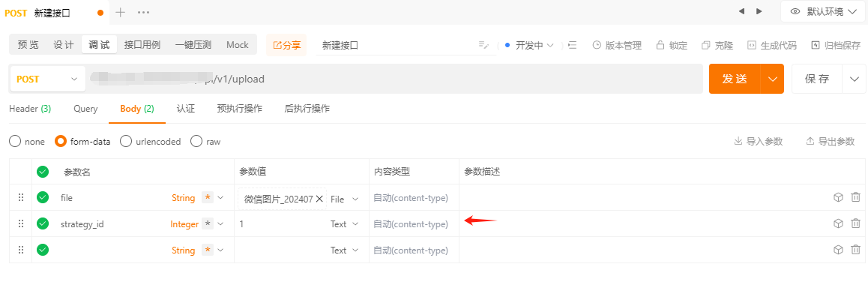Open the Body (2) tab
The height and width of the screenshot is (285, 868).
point(136,109)
